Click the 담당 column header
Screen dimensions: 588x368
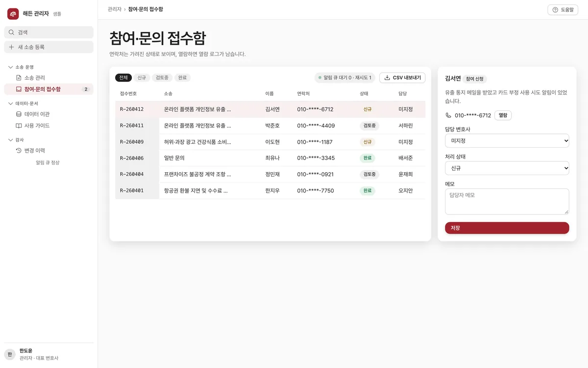403,93
